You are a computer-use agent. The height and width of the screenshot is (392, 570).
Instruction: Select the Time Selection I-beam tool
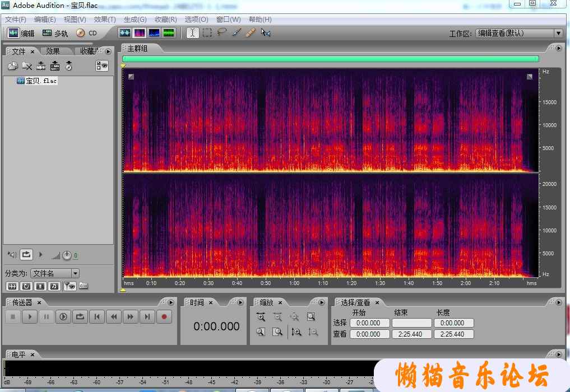click(x=192, y=32)
